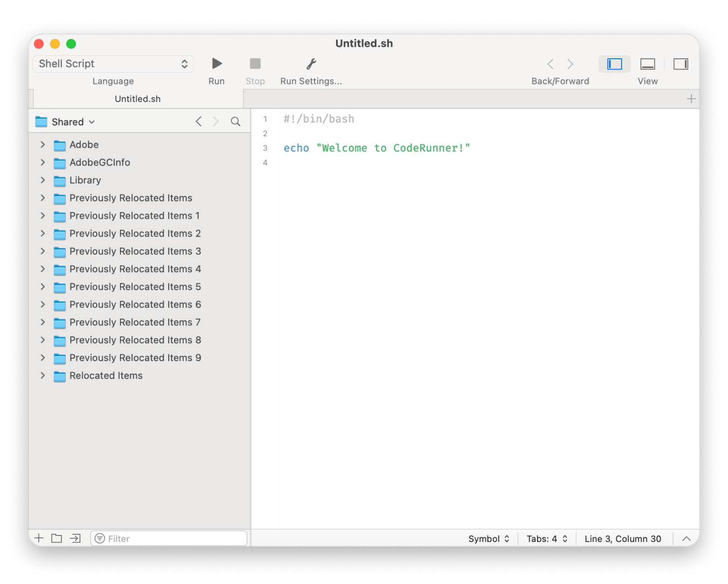Viewport: 728px width, 584px height.
Task: Click the "Welcome to CodeRunner!" string
Action: pyautogui.click(x=393, y=148)
